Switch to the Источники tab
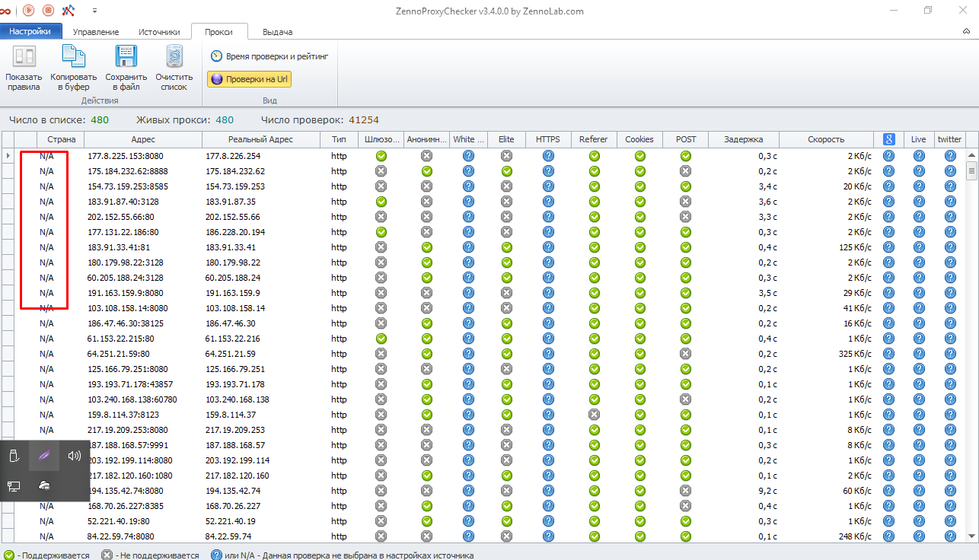This screenshot has height=560, width=979. coord(159,32)
